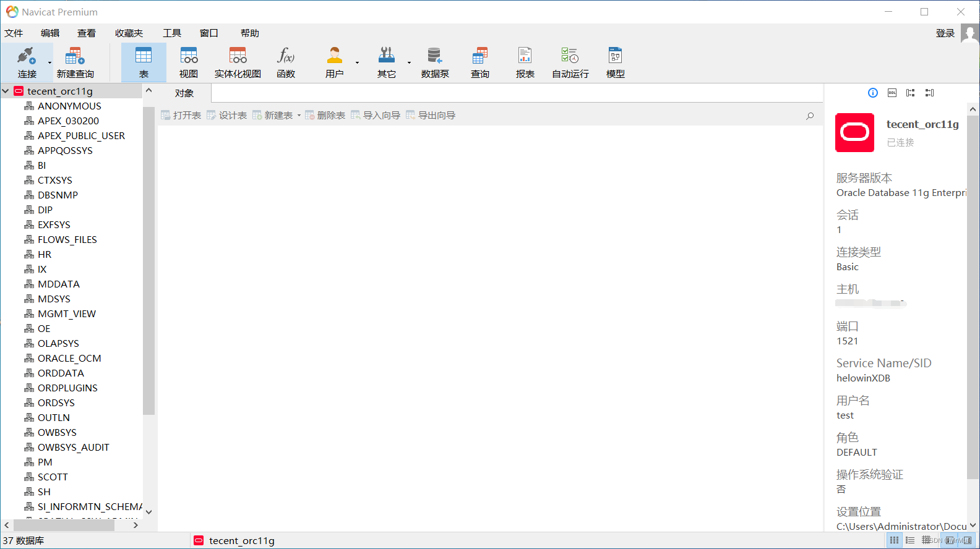Open the View (查看) menu
This screenshot has height=549, width=980.
(x=87, y=33)
